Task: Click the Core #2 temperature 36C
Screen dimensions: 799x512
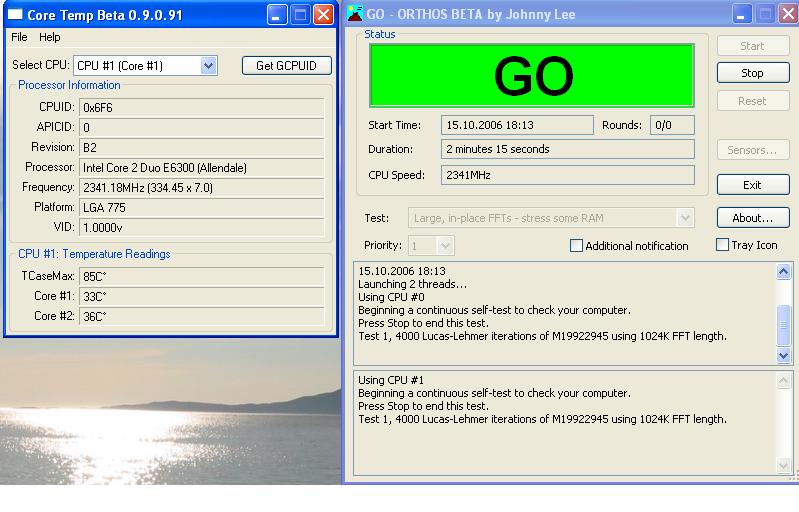Action: (x=202, y=316)
